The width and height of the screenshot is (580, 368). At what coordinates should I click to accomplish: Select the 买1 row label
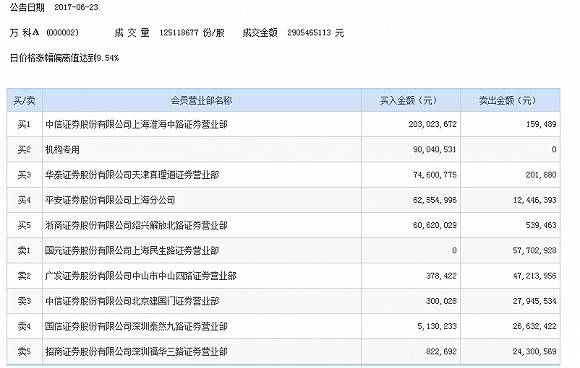tap(24, 125)
